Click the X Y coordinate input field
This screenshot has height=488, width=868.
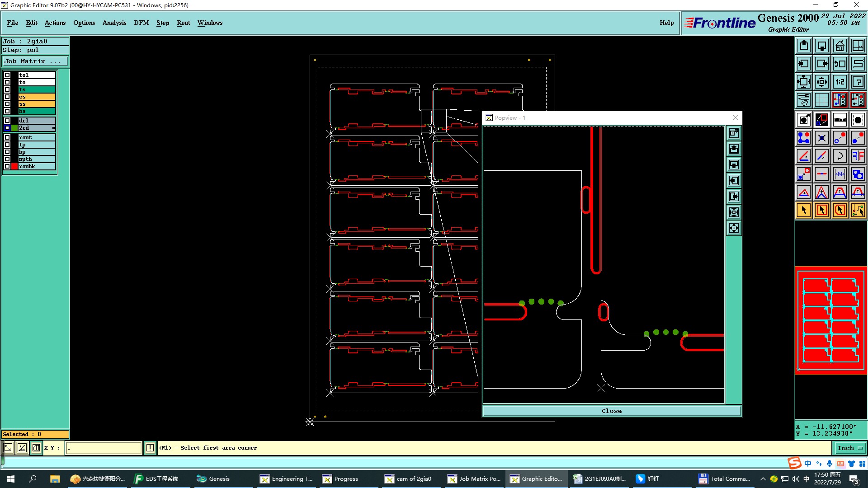point(104,448)
